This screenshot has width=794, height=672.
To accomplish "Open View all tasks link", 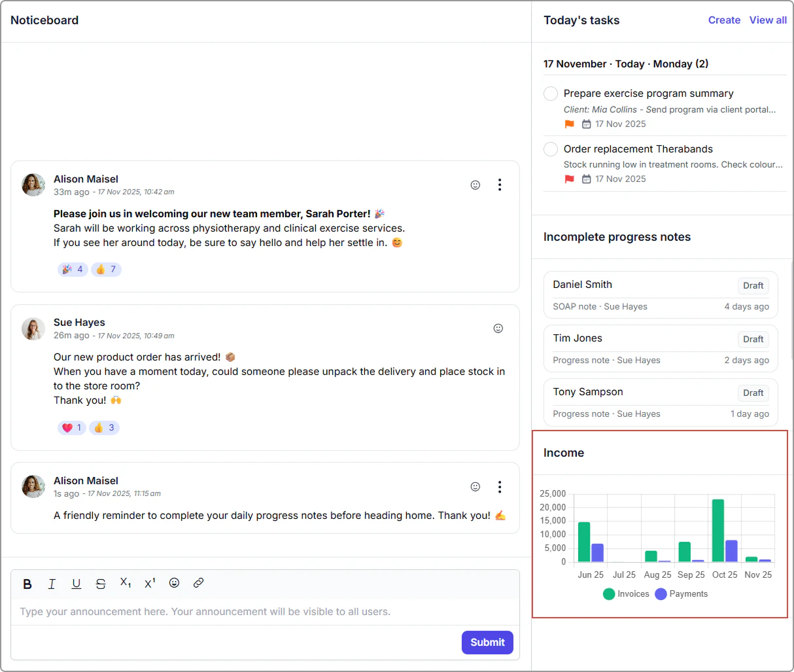I will point(768,20).
